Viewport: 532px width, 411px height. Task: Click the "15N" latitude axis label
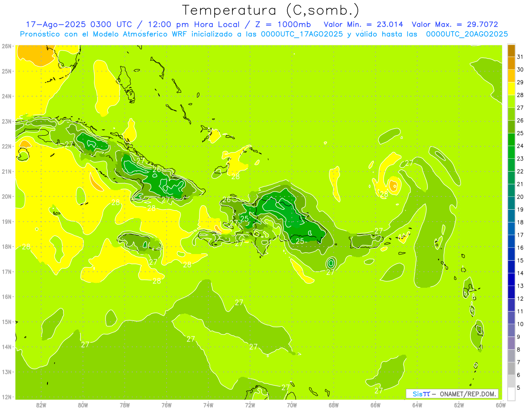coord(7,322)
